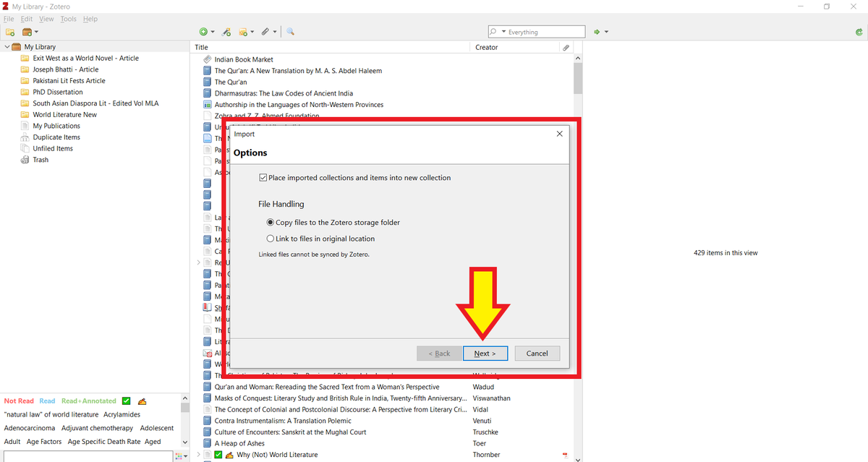868x462 pixels.
Task: Click the Read+Annotated tag
Action: [89, 401]
